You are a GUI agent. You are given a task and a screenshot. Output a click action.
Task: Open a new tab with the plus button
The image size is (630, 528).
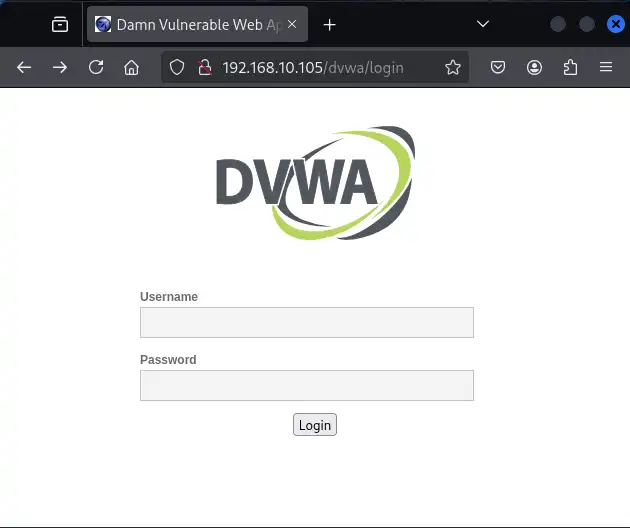(x=329, y=25)
